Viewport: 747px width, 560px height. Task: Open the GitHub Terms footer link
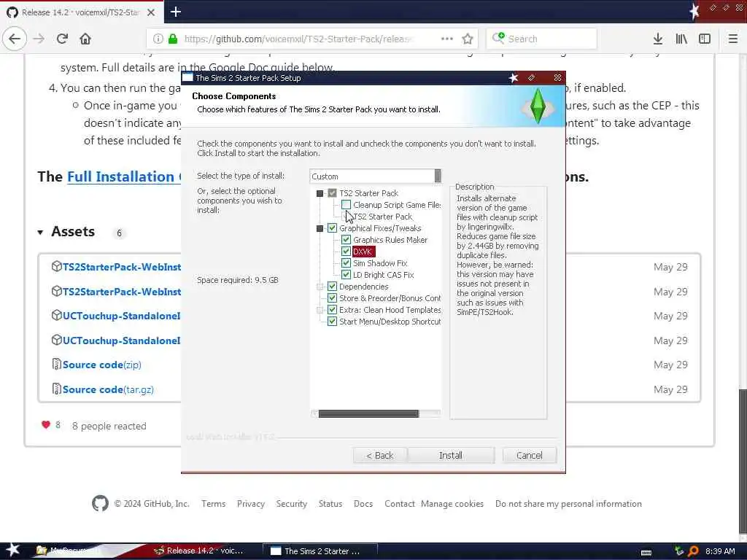click(x=214, y=503)
